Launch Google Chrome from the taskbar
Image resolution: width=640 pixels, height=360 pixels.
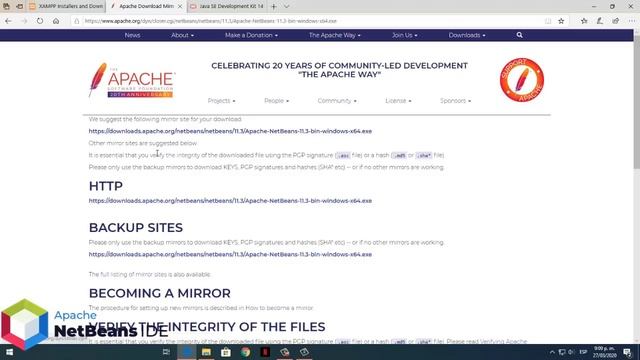click(245, 352)
